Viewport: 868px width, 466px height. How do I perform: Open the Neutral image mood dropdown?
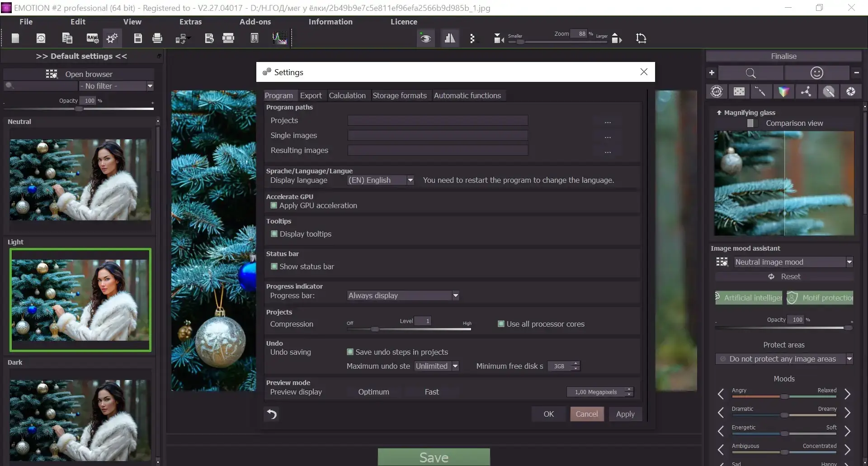click(793, 262)
